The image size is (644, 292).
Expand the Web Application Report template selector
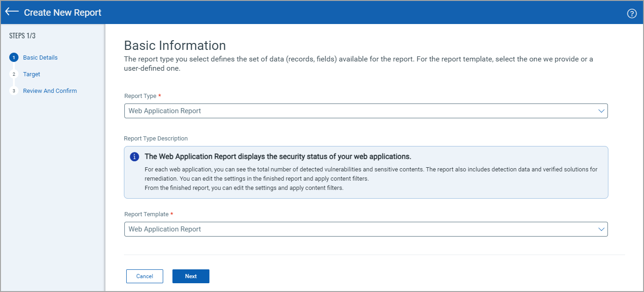coord(365,229)
